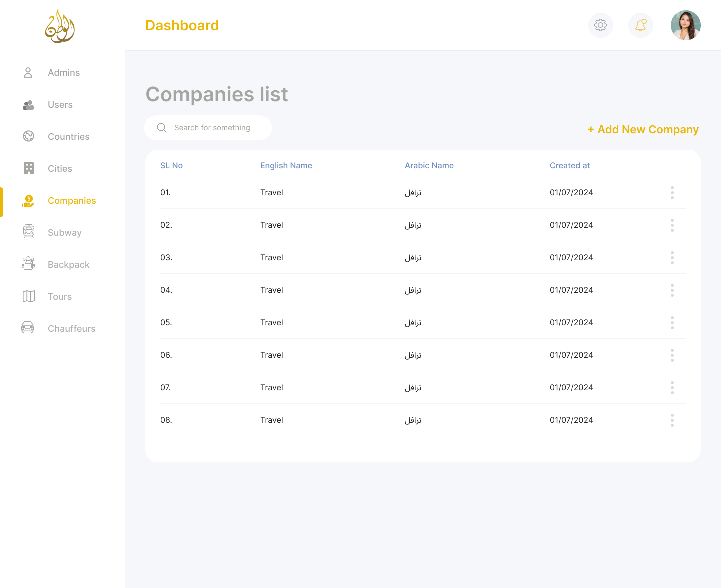Click the user profile avatar
Image resolution: width=721 pixels, height=588 pixels.
(685, 25)
